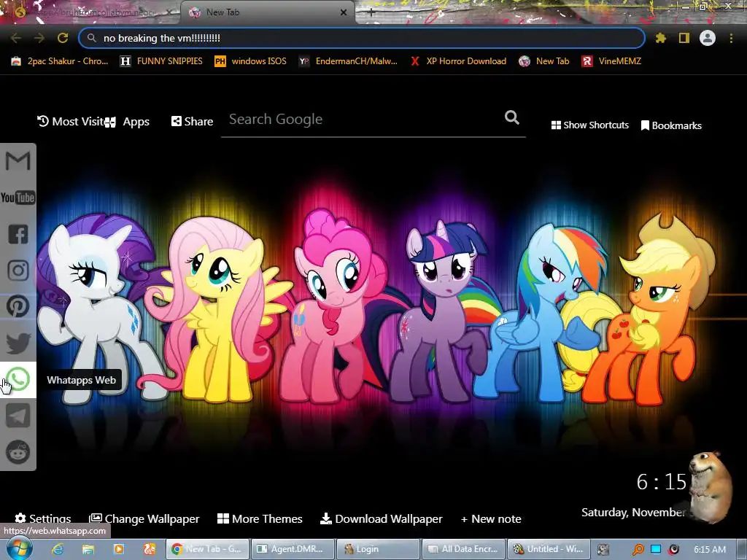Image resolution: width=747 pixels, height=560 pixels.
Task: Click Change Wallpaper
Action: click(x=144, y=518)
